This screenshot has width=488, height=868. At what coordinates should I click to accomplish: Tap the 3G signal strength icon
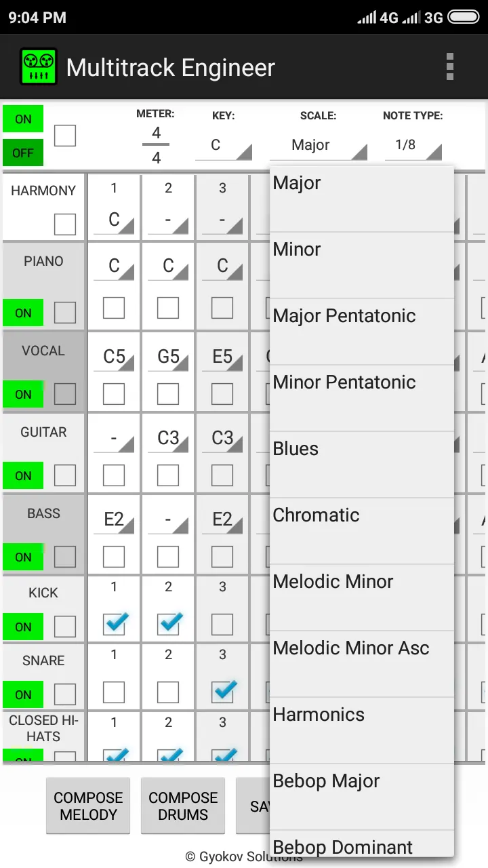pyautogui.click(x=423, y=18)
